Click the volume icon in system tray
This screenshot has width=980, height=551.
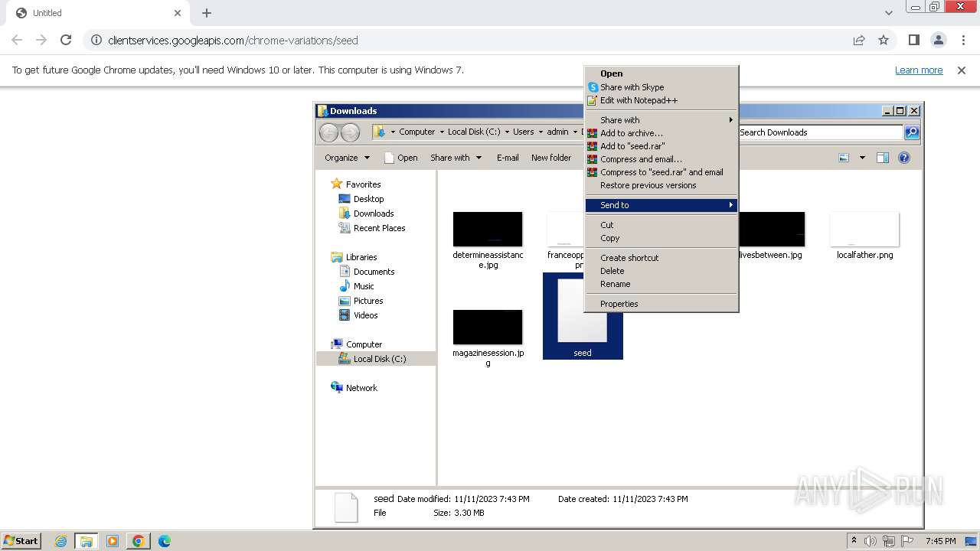tap(871, 541)
